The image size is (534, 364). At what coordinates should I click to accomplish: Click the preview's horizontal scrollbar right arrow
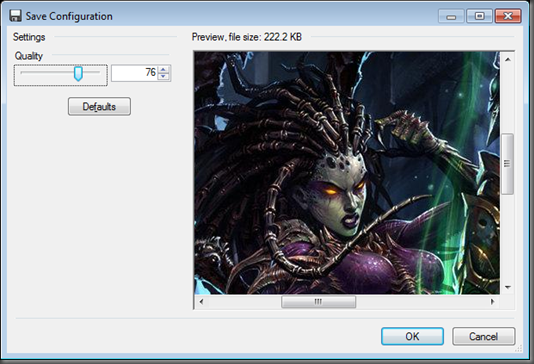coord(492,302)
